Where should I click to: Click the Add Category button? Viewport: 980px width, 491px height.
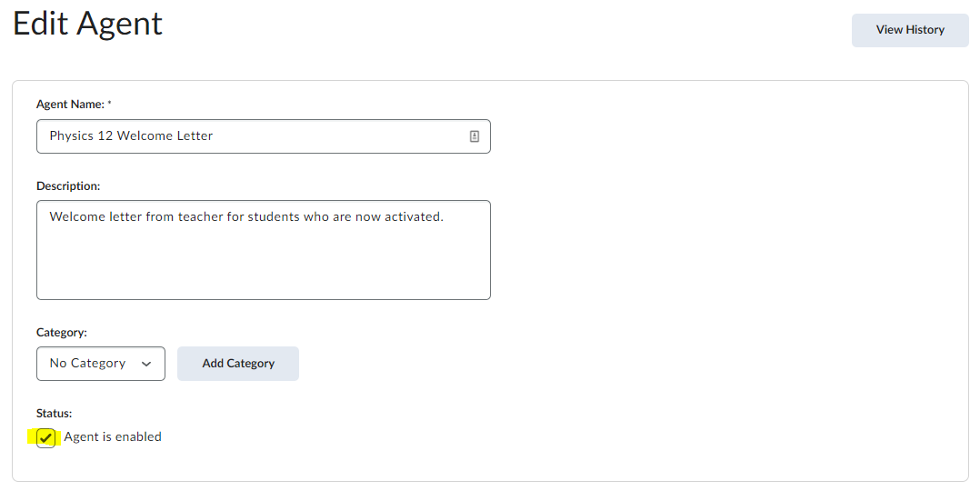238,364
